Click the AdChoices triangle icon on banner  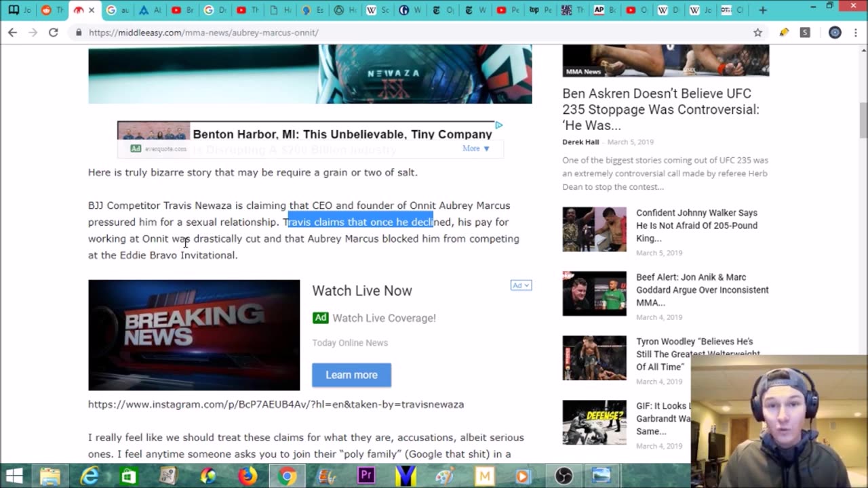coord(498,125)
